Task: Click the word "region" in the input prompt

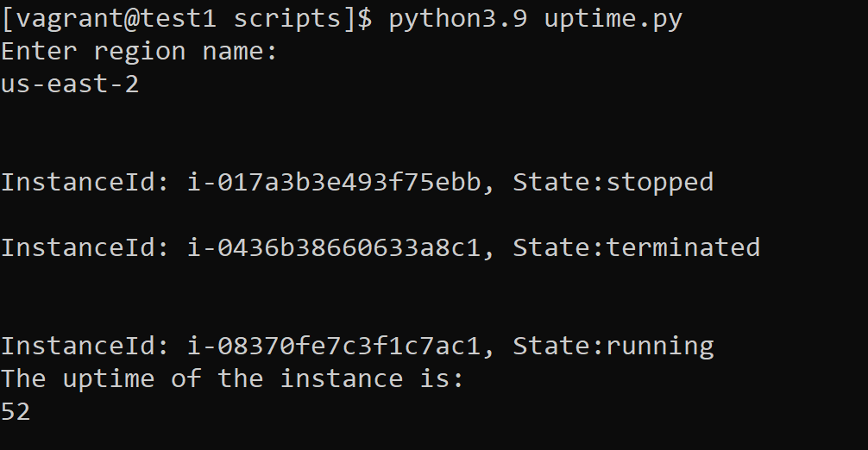Action: click(139, 52)
